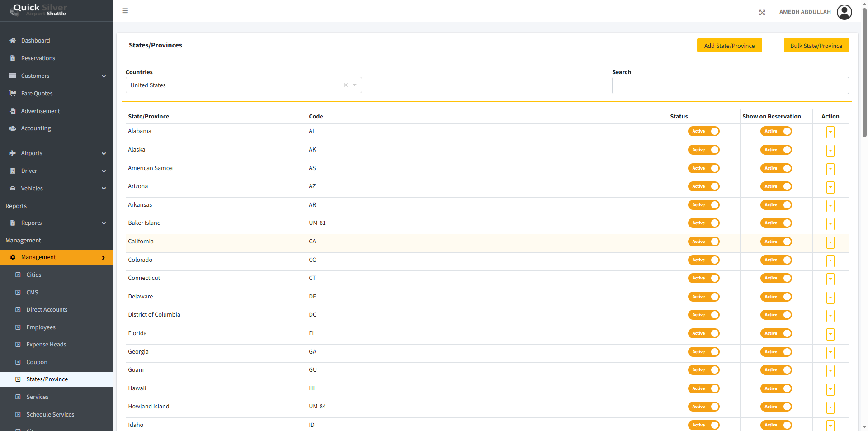This screenshot has height=431, width=868.
Task: Click the Advertisement icon in sidebar
Action: point(13,111)
